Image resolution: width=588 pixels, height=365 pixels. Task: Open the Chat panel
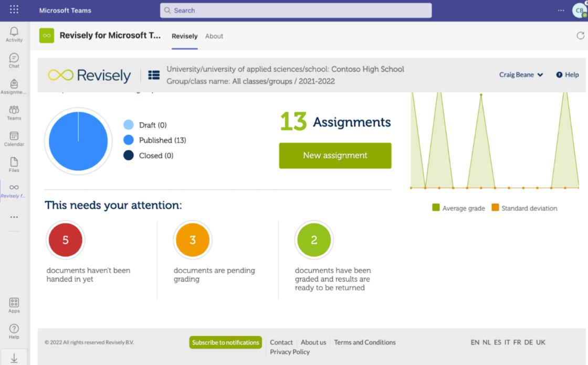(14, 59)
